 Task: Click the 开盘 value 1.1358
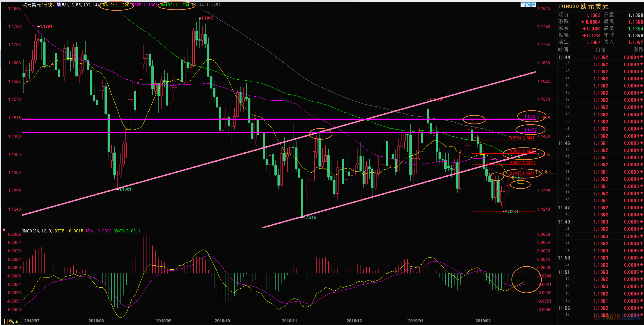click(635, 15)
